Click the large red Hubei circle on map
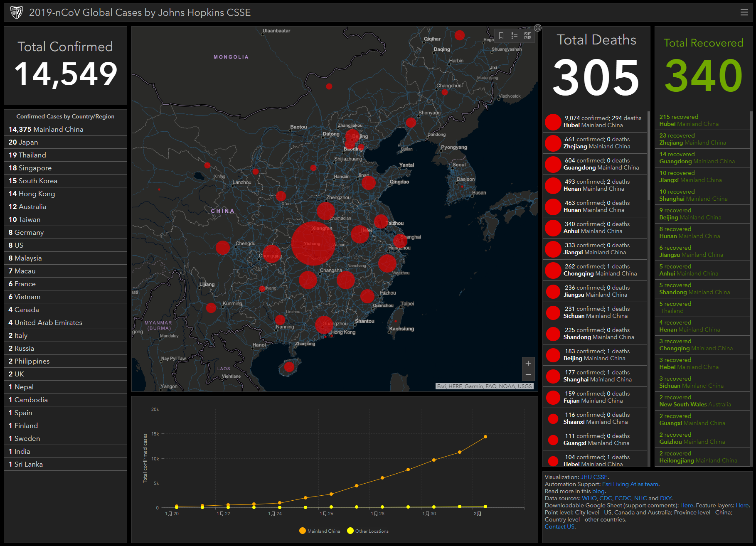 [x=313, y=243]
